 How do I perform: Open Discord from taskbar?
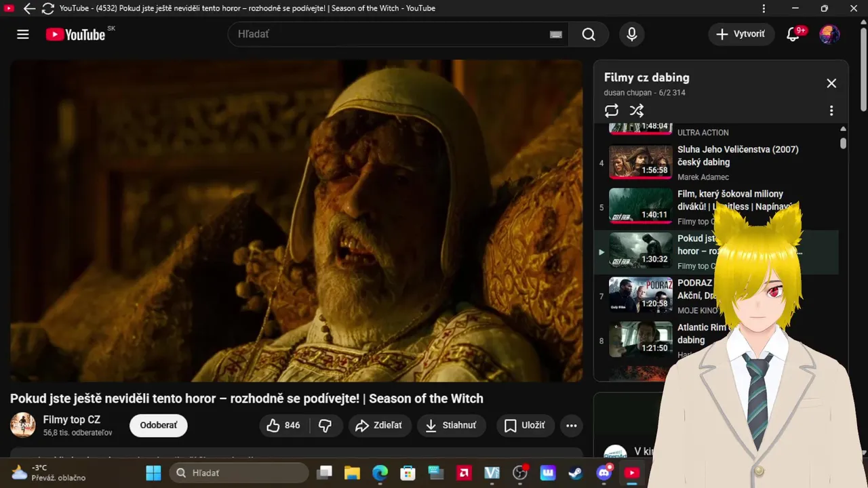(604, 473)
